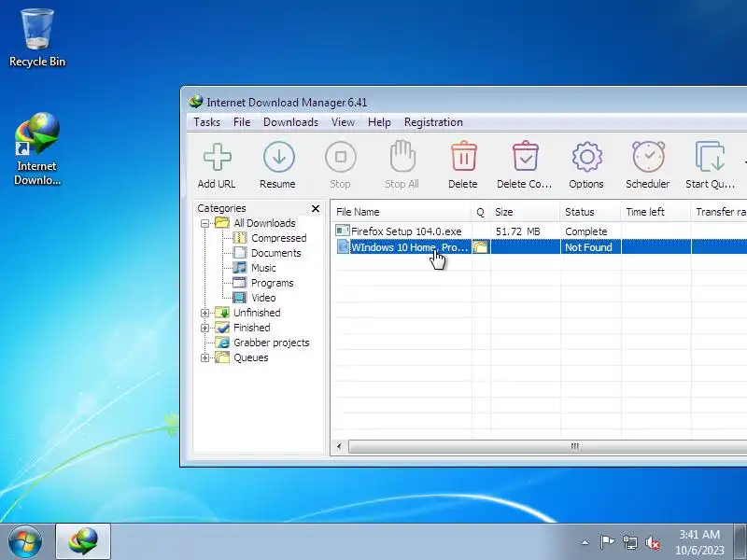The width and height of the screenshot is (747, 560).
Task: Click the Add URL toolbar icon
Action: (218, 157)
